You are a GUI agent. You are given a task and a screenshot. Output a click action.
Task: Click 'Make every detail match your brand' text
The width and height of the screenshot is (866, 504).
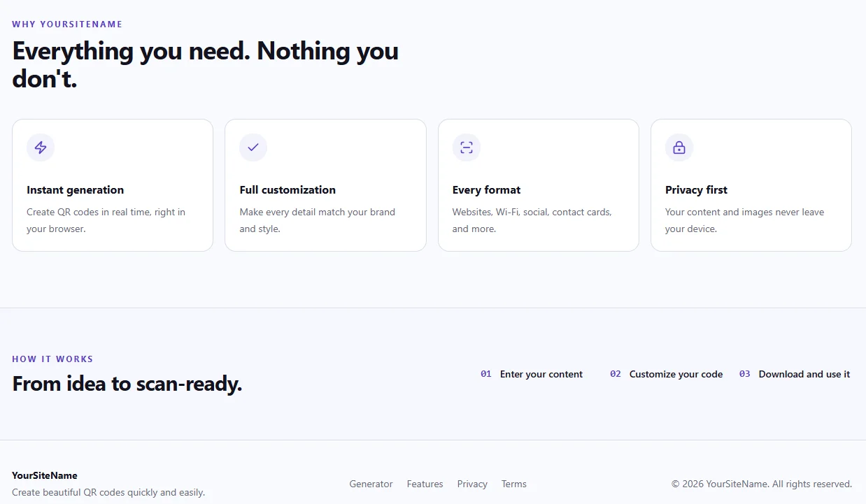coord(318,220)
